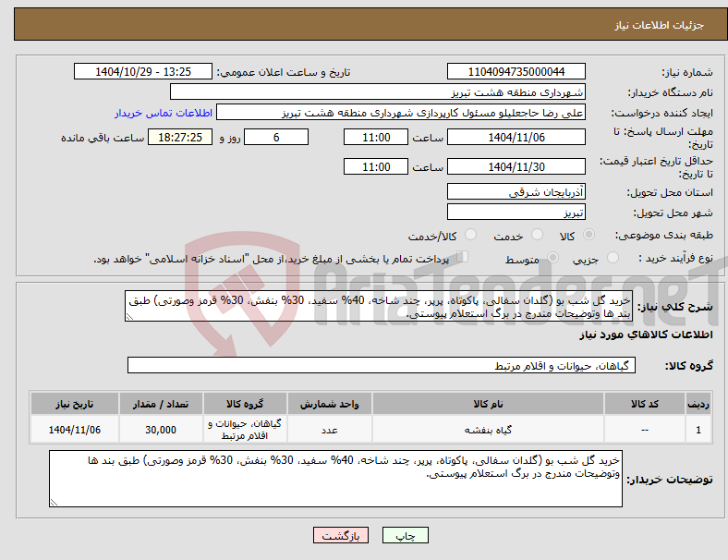Click the گروه کالا table column header
This screenshot has width=728, height=560.
coord(245,404)
